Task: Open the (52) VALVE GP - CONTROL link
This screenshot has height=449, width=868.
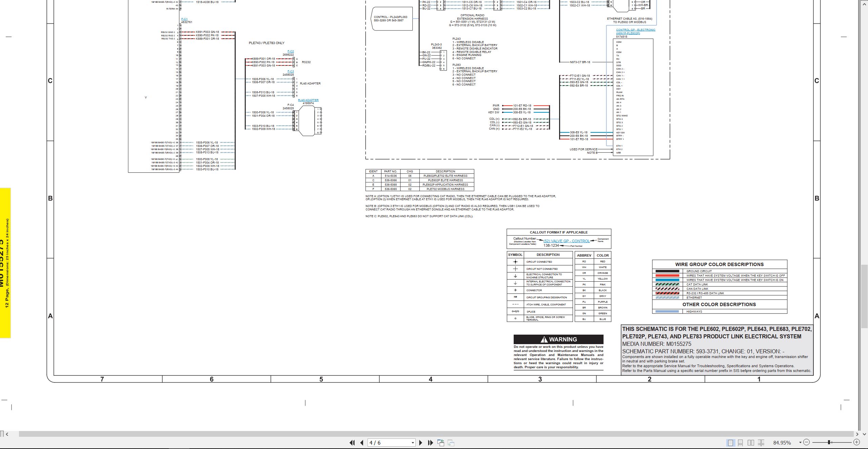Action: pyautogui.click(x=567, y=241)
